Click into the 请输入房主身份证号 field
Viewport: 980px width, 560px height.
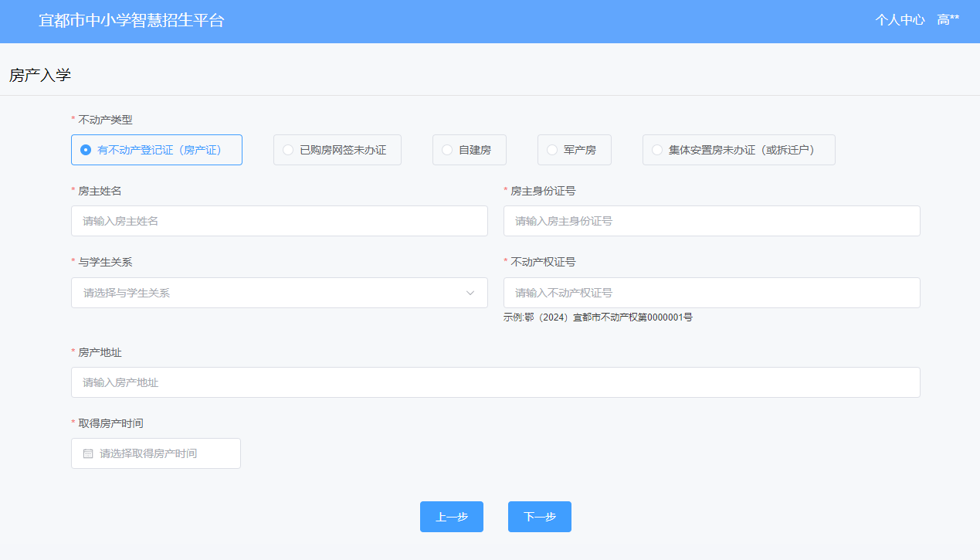tap(711, 221)
